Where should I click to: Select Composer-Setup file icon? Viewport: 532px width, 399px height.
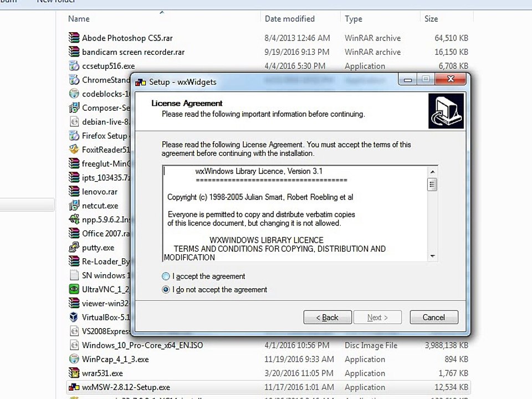74,108
